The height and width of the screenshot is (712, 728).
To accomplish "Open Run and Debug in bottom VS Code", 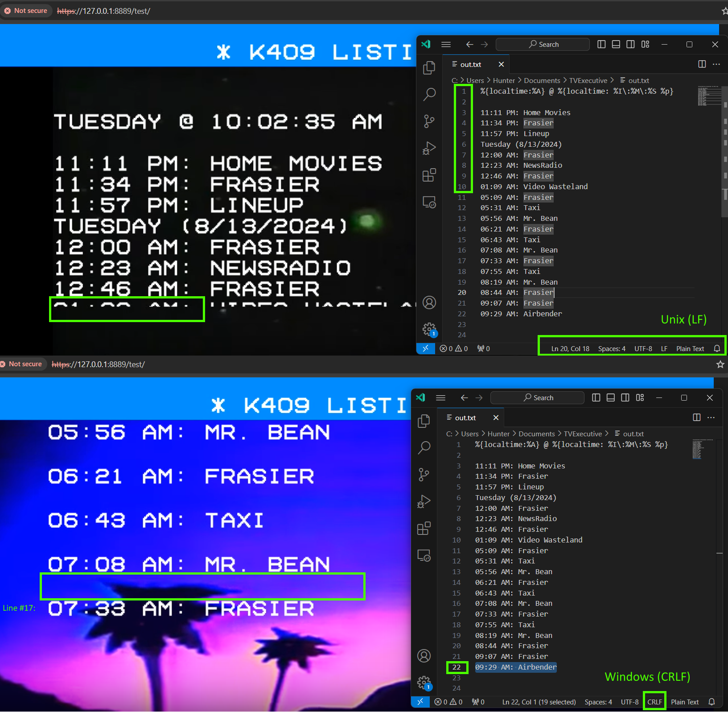I will (424, 501).
